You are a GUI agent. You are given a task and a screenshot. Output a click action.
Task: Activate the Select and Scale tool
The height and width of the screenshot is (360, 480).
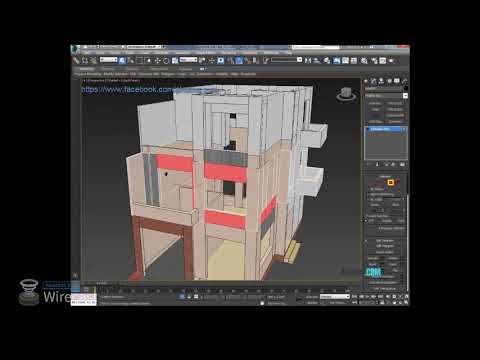[x=174, y=60]
